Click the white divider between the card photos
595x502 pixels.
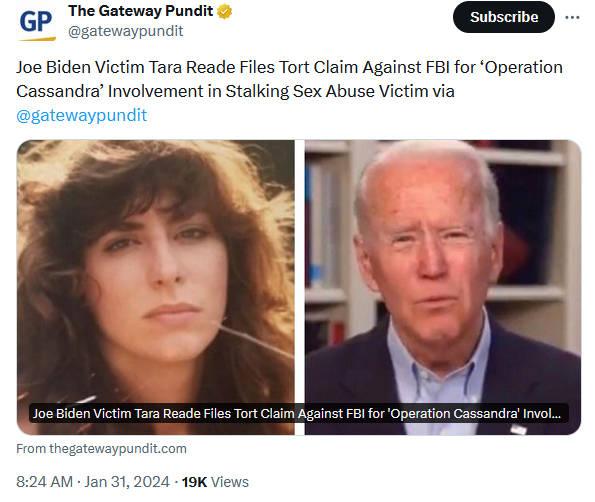click(300, 287)
